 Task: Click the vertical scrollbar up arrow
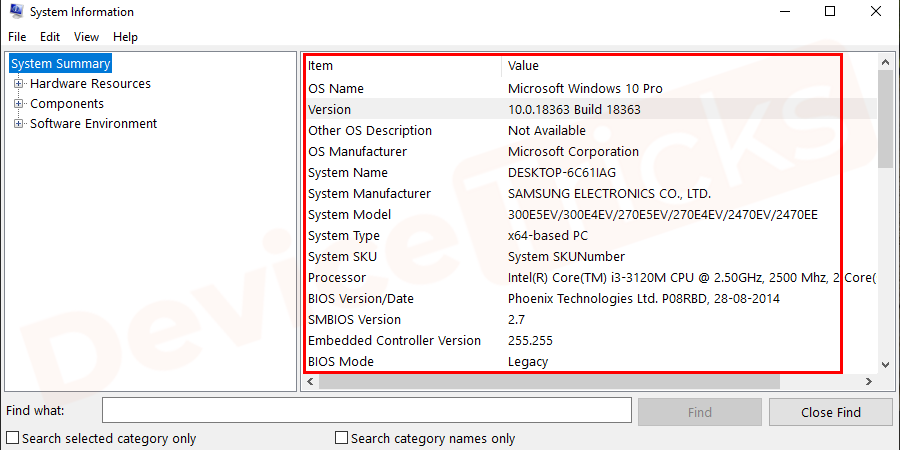point(886,61)
